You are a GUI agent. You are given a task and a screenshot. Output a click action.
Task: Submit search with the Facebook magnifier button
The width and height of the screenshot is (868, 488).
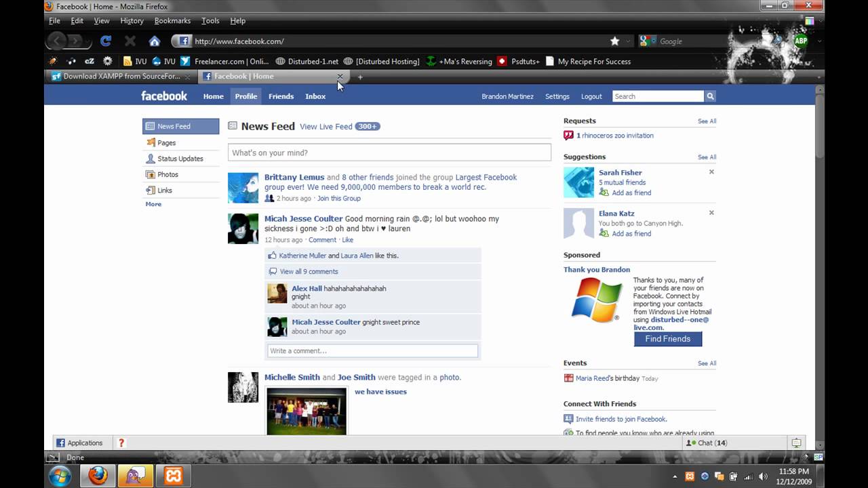coord(710,96)
